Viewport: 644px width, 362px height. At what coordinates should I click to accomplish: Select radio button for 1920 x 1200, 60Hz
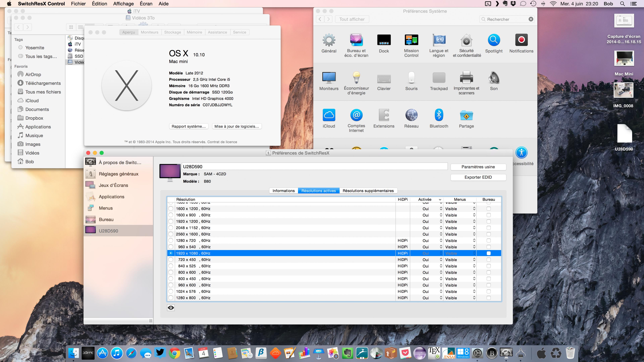pyautogui.click(x=171, y=221)
